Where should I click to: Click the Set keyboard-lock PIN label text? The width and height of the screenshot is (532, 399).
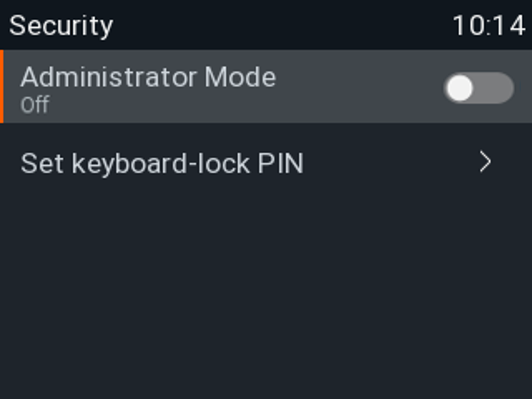(162, 163)
